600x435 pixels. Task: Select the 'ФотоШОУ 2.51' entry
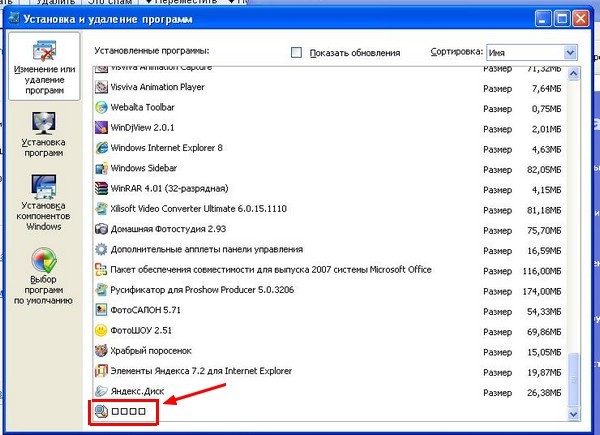(141, 331)
